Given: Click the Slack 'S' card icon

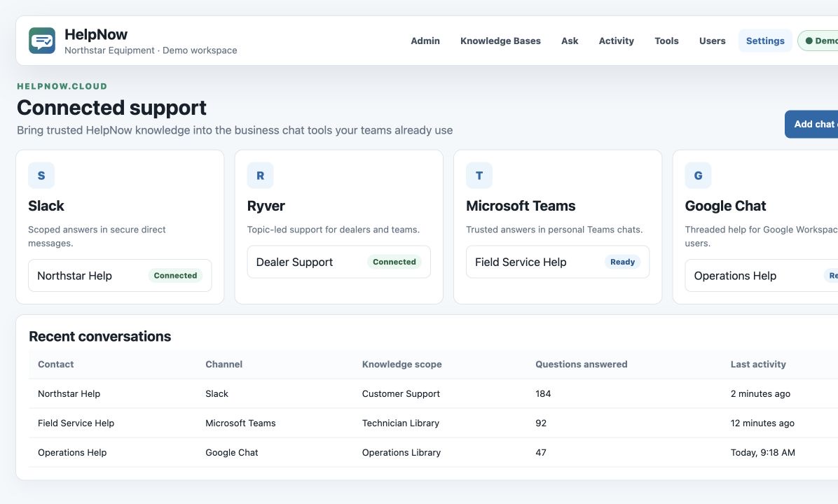Looking at the screenshot, I should 41,175.
